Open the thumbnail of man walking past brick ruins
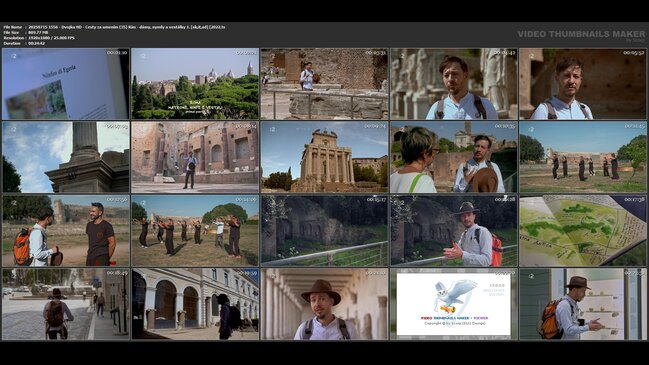Image resolution: width=649 pixels, height=365 pixels. pyautogui.click(x=324, y=84)
